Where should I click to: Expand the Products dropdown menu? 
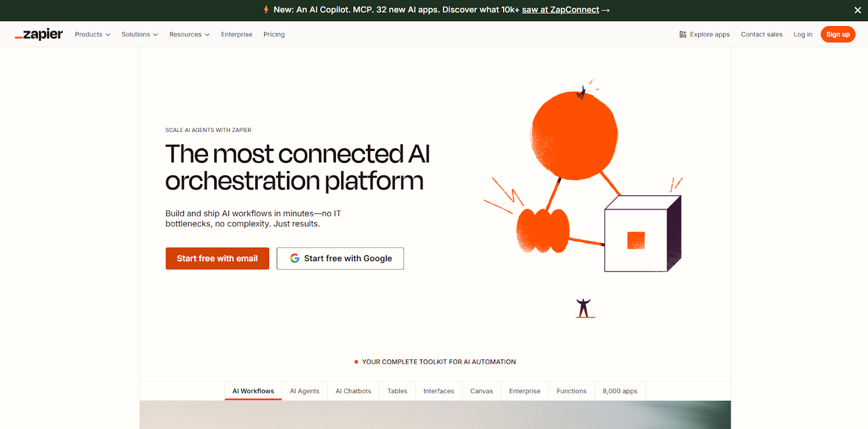pos(92,34)
